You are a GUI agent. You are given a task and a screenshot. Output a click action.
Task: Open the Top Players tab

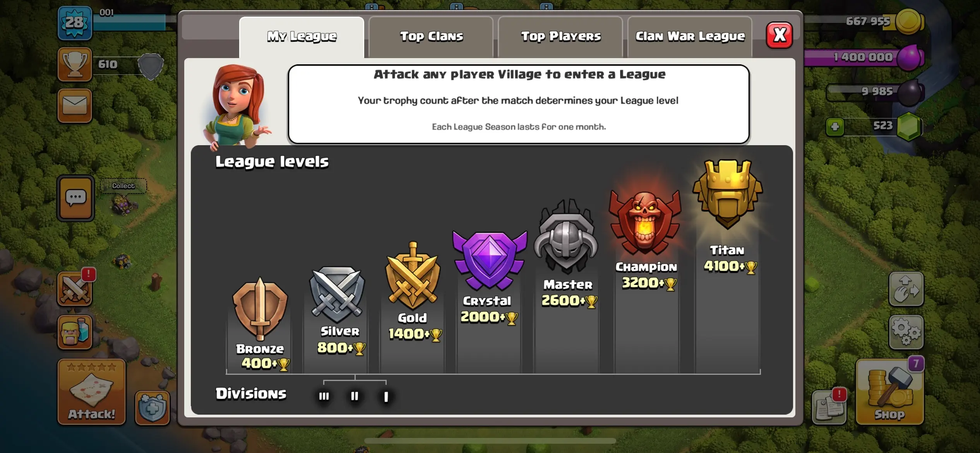point(560,37)
